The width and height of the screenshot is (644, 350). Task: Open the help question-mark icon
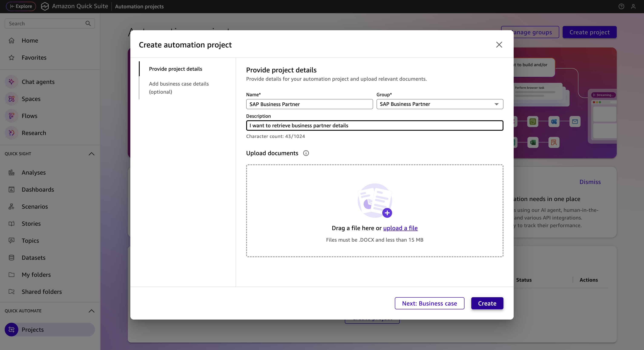621,7
